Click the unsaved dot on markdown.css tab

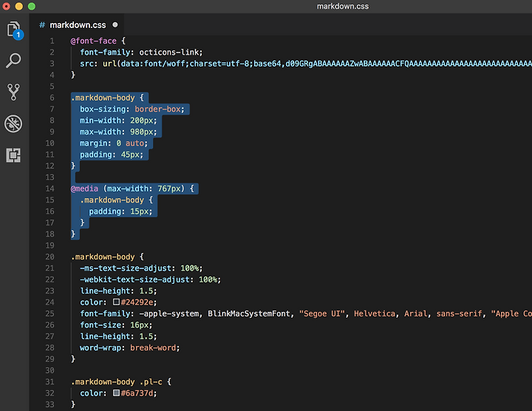[115, 25]
